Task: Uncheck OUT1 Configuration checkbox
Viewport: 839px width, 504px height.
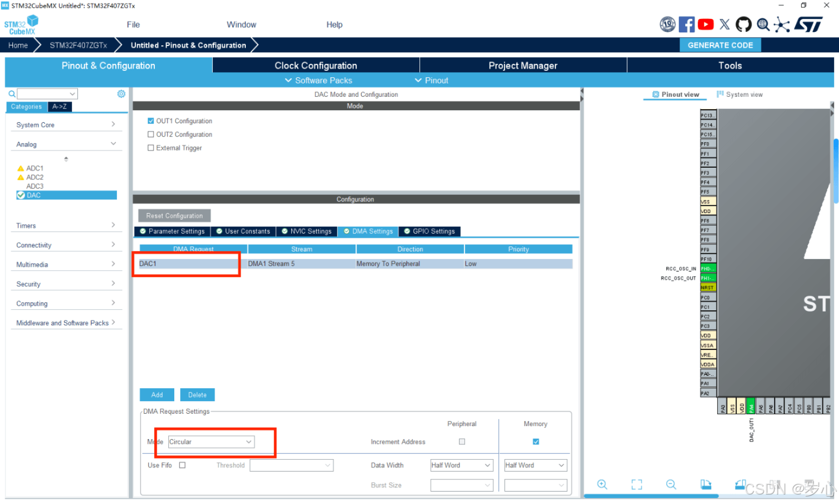Action: pyautogui.click(x=151, y=121)
